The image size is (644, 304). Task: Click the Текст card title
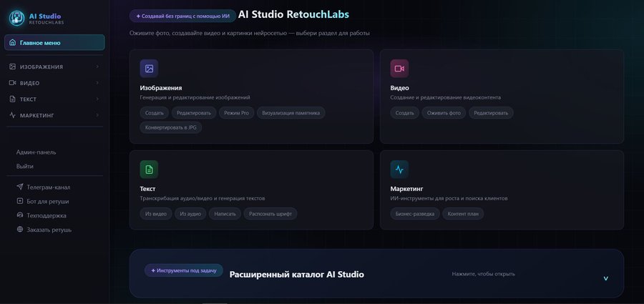pos(147,189)
